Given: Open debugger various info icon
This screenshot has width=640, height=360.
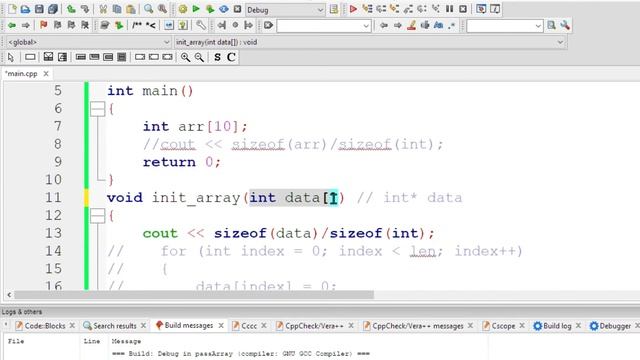Looking at the screenshot, I should click(495, 9).
